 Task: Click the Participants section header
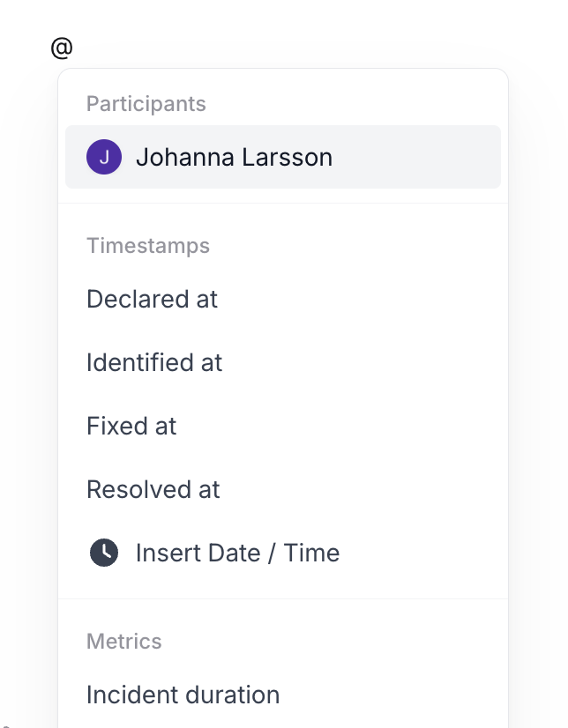(146, 104)
